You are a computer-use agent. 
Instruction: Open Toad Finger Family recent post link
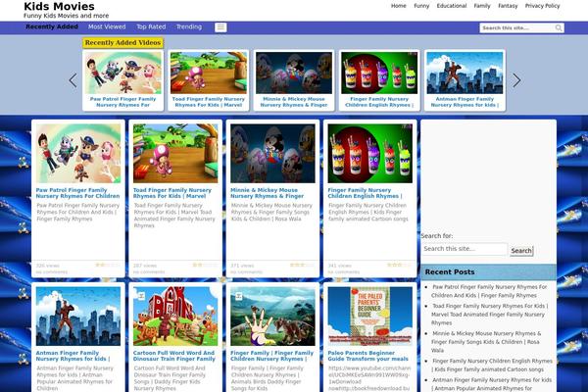click(489, 315)
